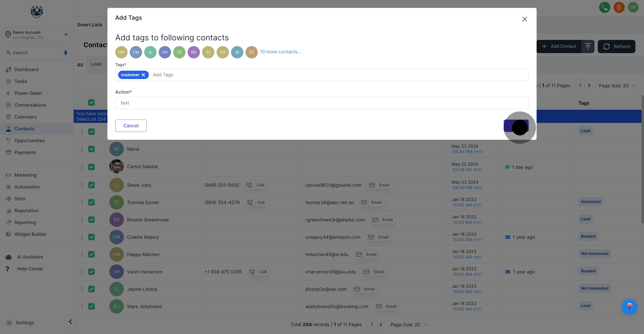Open the 10 more contacts link
Image resolution: width=644 pixels, height=334 pixels.
pos(280,52)
